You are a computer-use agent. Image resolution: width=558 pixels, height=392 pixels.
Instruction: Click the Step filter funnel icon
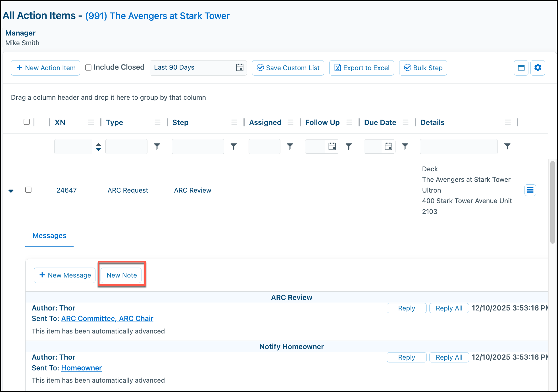pyautogui.click(x=234, y=146)
